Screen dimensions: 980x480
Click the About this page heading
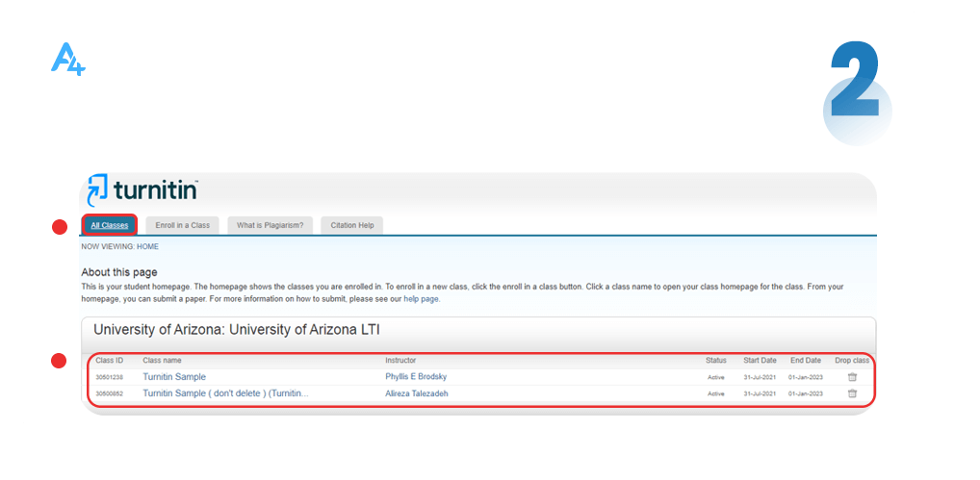pos(119,272)
